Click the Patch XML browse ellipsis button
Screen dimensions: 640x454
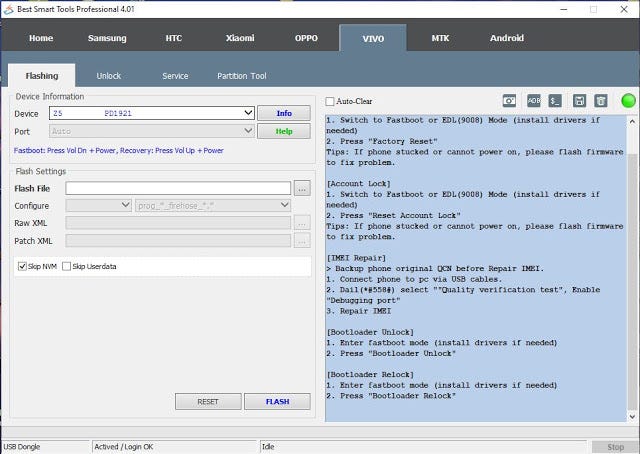[x=302, y=241]
